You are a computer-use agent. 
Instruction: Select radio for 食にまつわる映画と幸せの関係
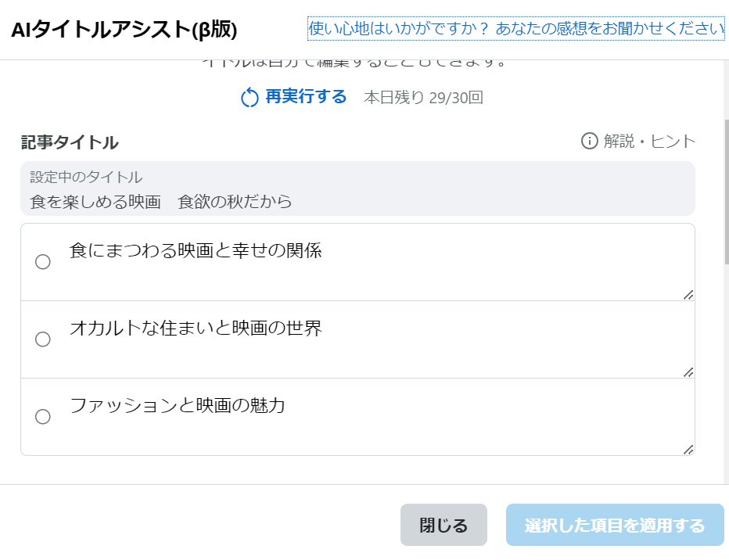(x=43, y=262)
